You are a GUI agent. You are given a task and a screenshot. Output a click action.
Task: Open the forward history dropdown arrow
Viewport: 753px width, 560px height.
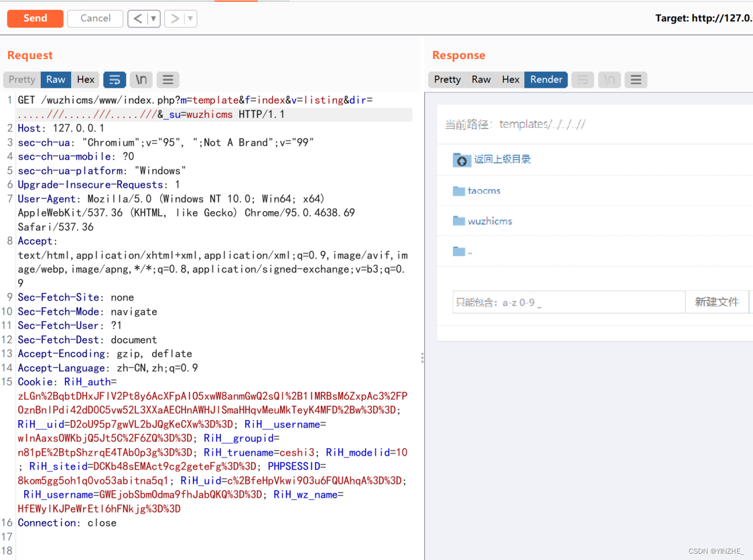[191, 18]
